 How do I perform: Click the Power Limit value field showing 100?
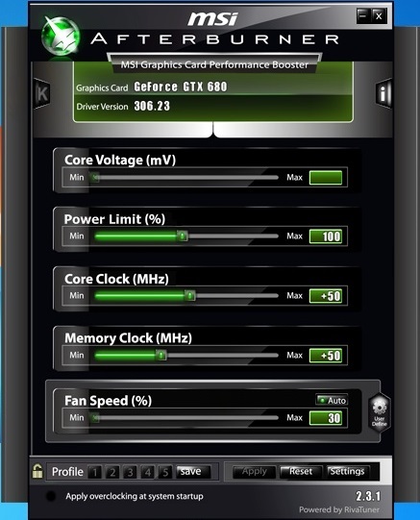tap(326, 236)
